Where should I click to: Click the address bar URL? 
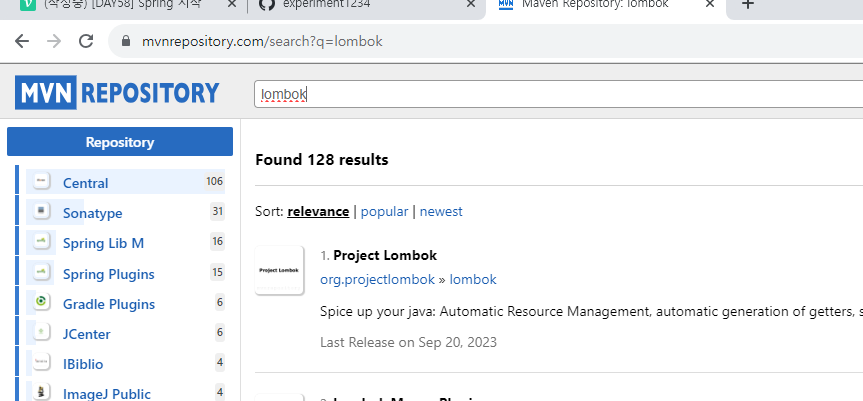(262, 41)
